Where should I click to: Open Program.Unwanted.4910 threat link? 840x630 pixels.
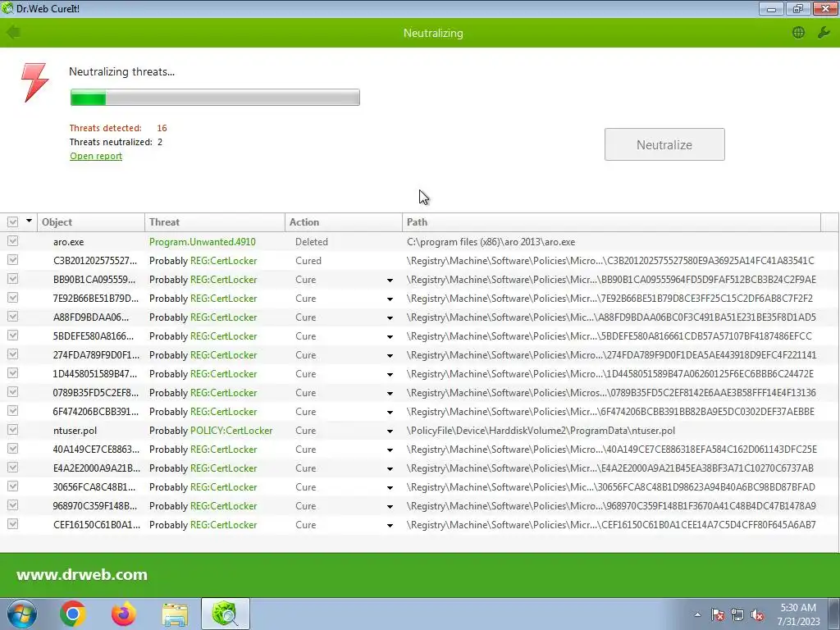coord(203,242)
